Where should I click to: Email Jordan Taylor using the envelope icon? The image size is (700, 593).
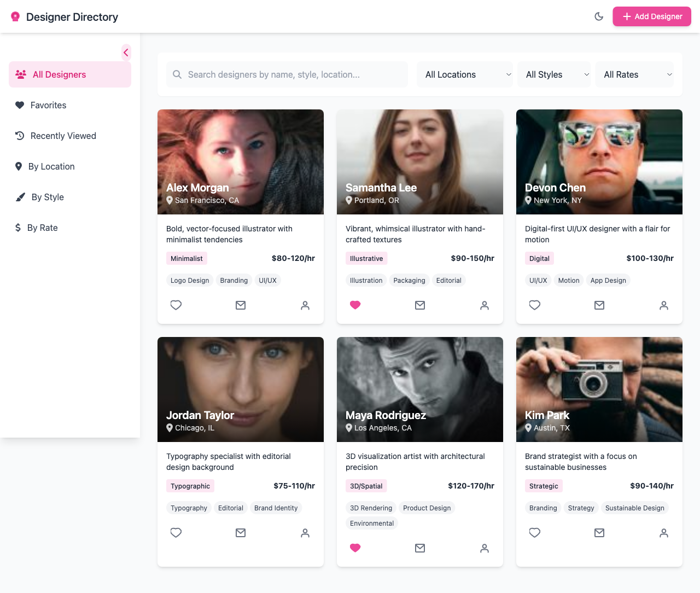click(240, 533)
